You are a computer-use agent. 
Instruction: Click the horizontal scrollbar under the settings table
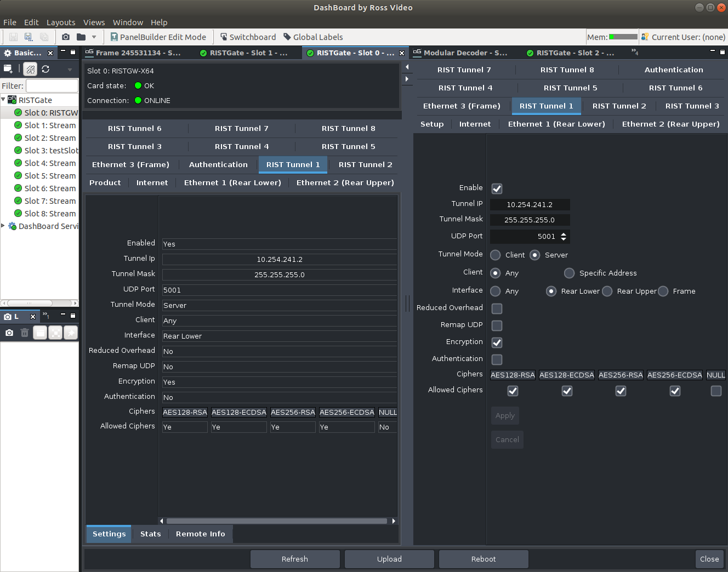click(277, 521)
